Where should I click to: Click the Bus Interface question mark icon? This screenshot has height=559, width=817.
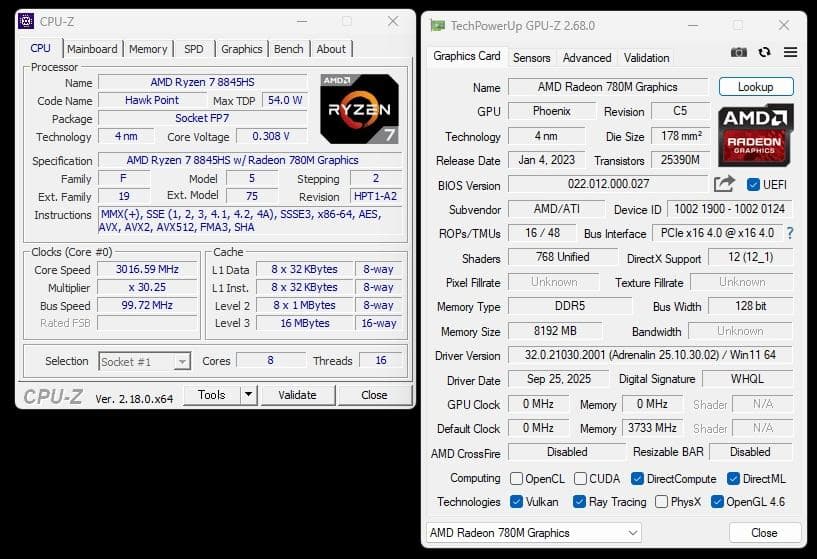790,233
